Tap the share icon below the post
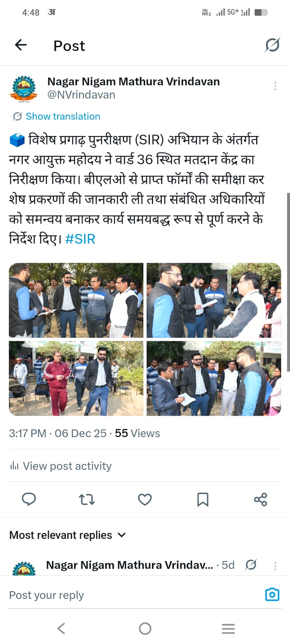 coord(261,500)
